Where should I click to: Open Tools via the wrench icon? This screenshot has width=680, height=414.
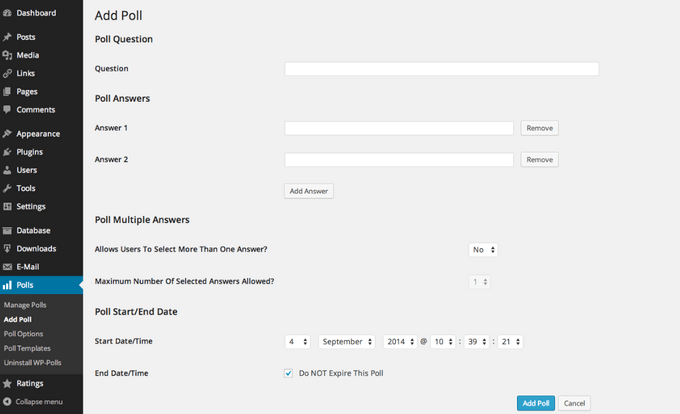click(x=8, y=188)
